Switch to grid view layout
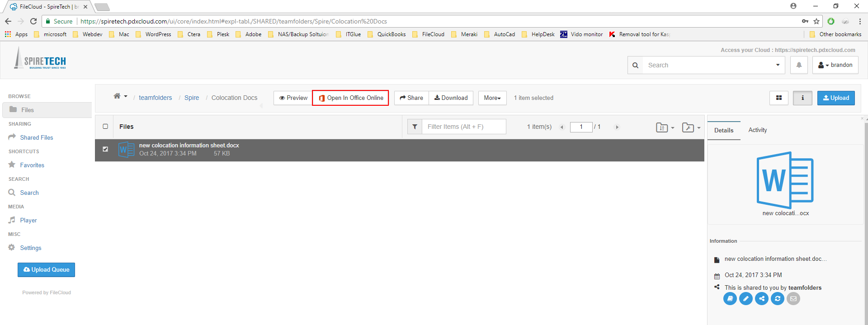 click(x=778, y=98)
